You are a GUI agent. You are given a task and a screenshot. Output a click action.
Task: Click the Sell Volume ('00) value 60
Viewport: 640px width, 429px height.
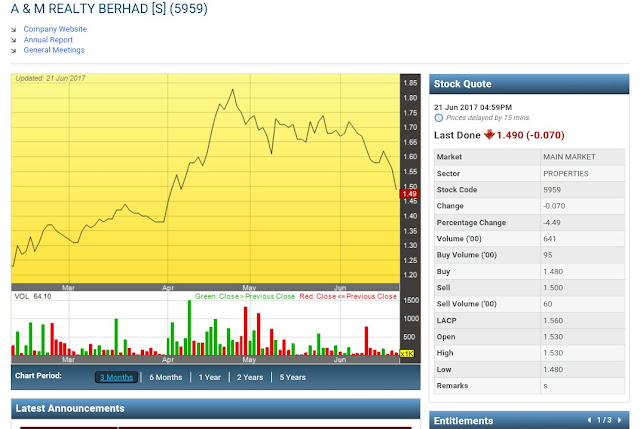(x=548, y=304)
